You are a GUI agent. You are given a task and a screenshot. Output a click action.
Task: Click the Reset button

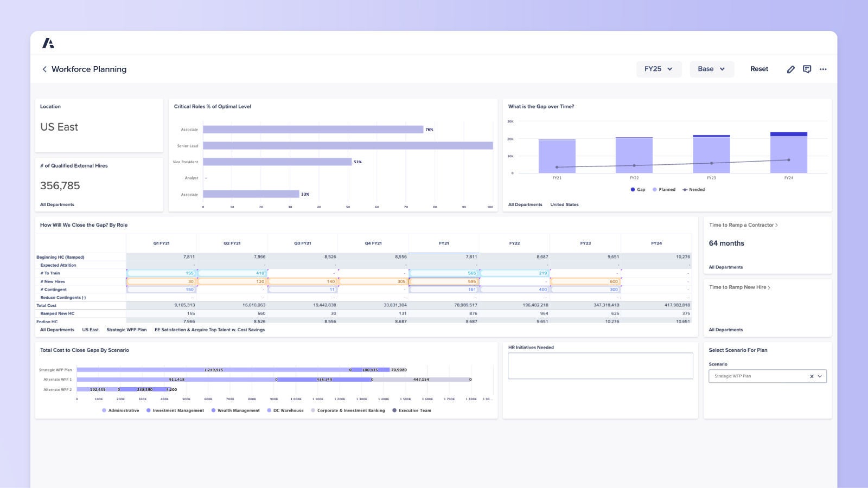pyautogui.click(x=759, y=69)
